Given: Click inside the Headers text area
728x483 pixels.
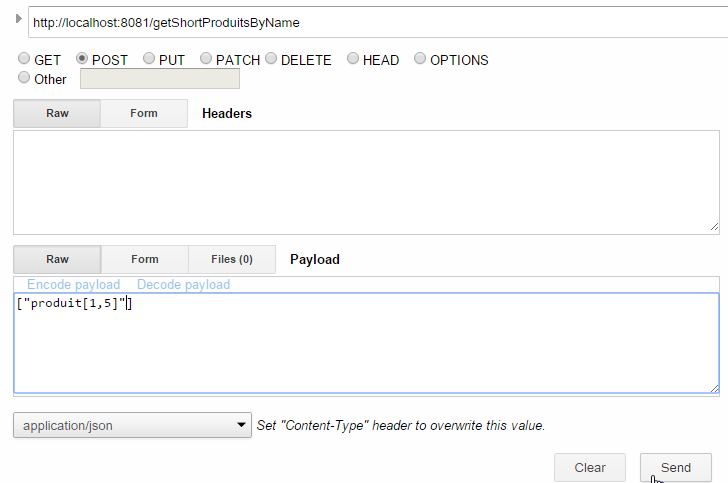Looking at the screenshot, I should [x=365, y=181].
